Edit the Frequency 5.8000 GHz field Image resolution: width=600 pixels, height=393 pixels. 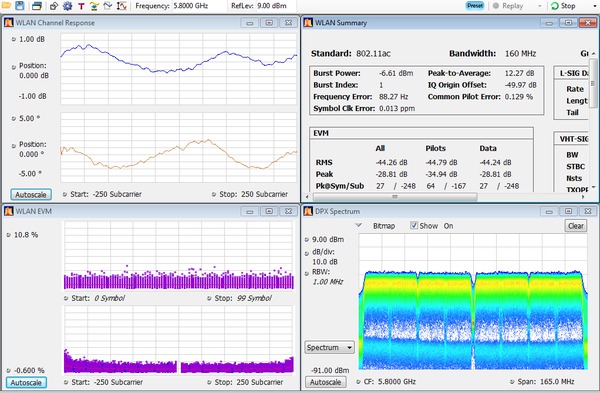click(x=200, y=6)
